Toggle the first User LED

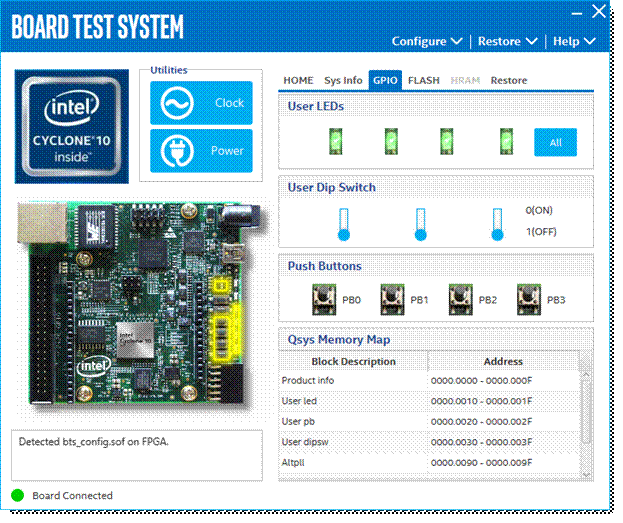tap(336, 141)
